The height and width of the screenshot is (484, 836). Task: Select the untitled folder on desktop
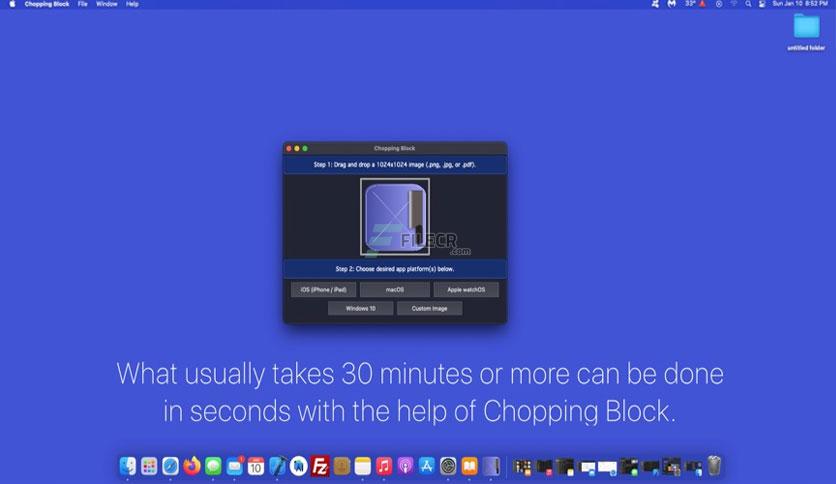(x=806, y=33)
